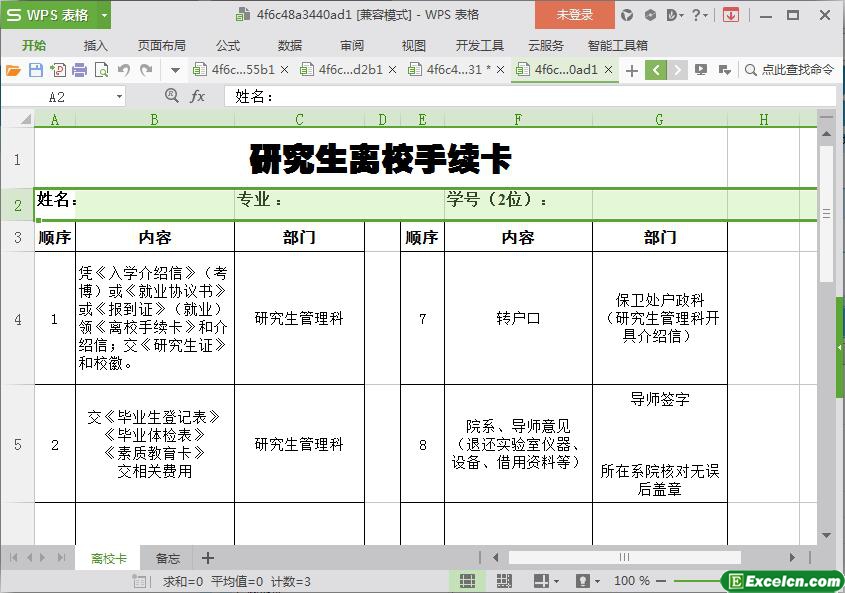Click the zoom magnifier icon beside formula bar
The image size is (845, 593).
click(171, 96)
